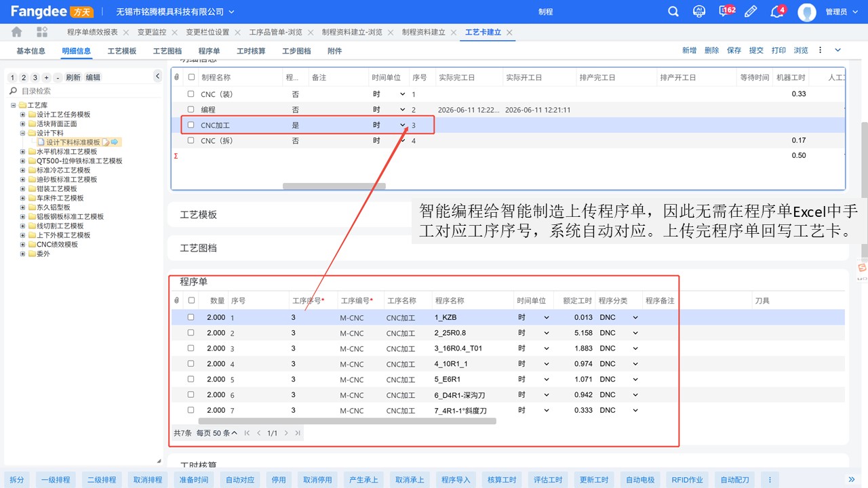Open the app grid icon beside home
The width and height of the screenshot is (868, 488).
[42, 32]
